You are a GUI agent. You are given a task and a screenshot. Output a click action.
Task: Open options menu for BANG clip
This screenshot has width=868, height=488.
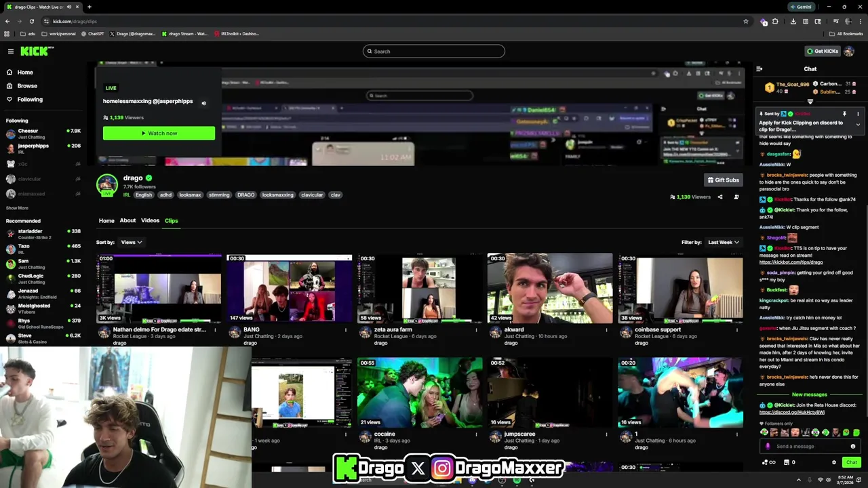click(346, 330)
